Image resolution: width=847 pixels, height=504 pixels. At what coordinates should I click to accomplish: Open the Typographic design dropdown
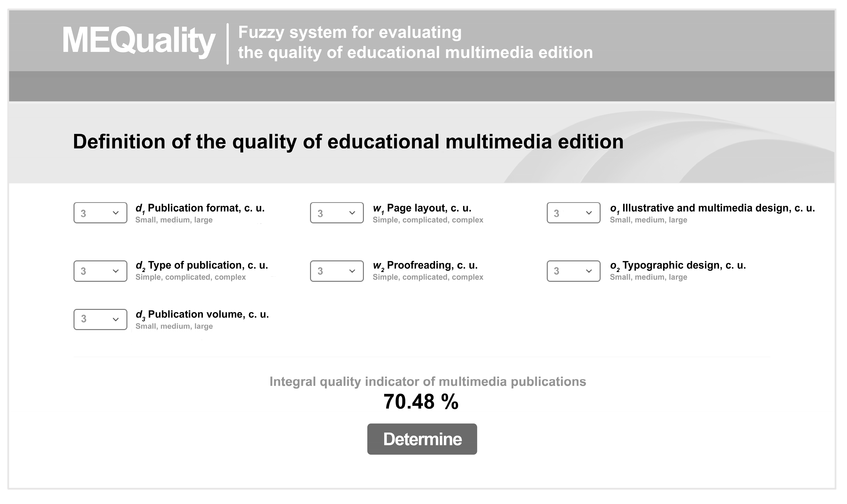pos(574,271)
